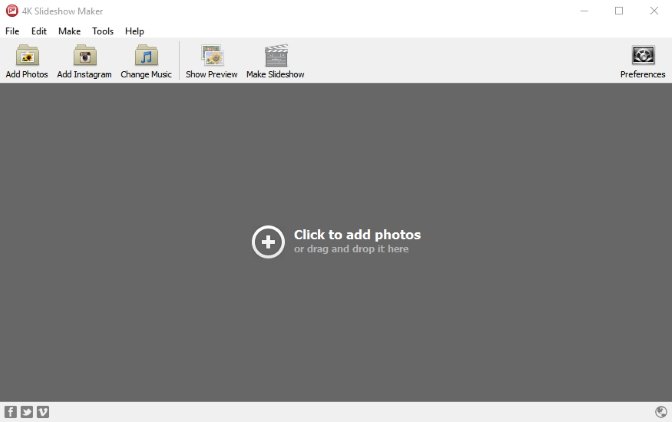Open the Help menu
The height and width of the screenshot is (422, 672).
pos(135,31)
